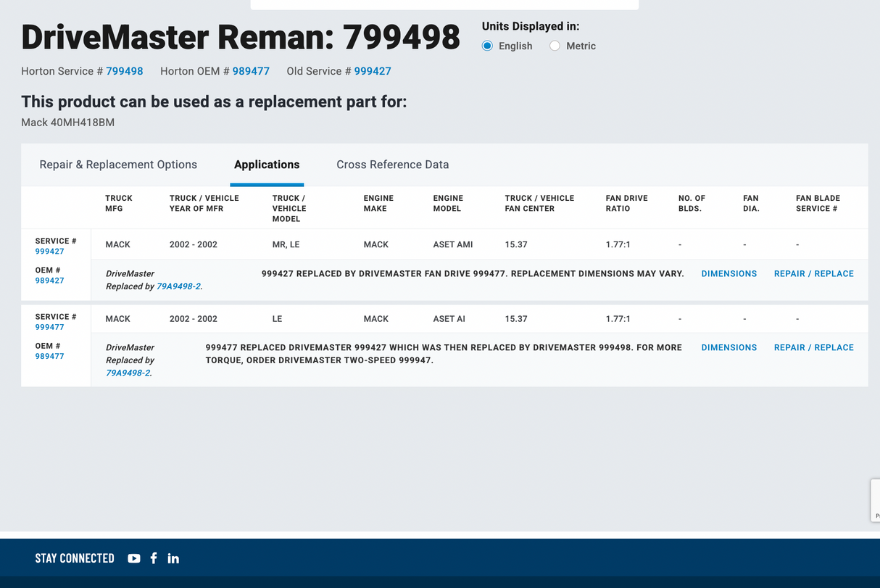
Task: Select the English units radio button
Action: (x=488, y=46)
